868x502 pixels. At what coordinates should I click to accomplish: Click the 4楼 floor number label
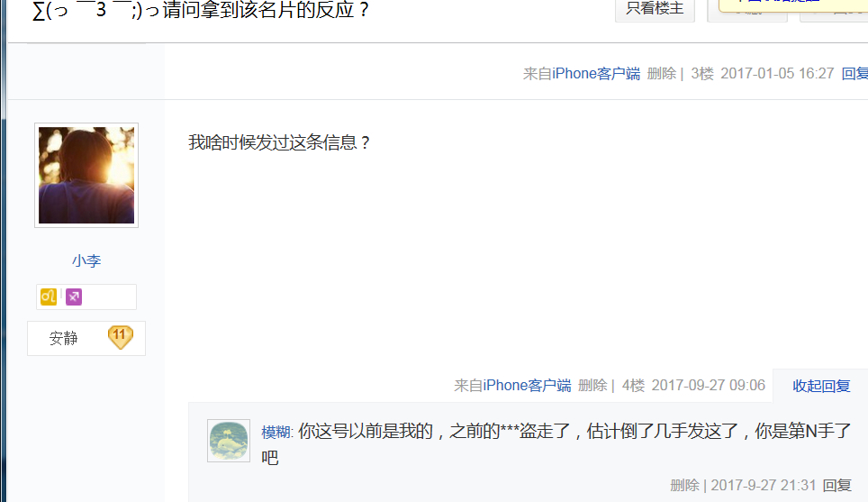click(x=633, y=386)
